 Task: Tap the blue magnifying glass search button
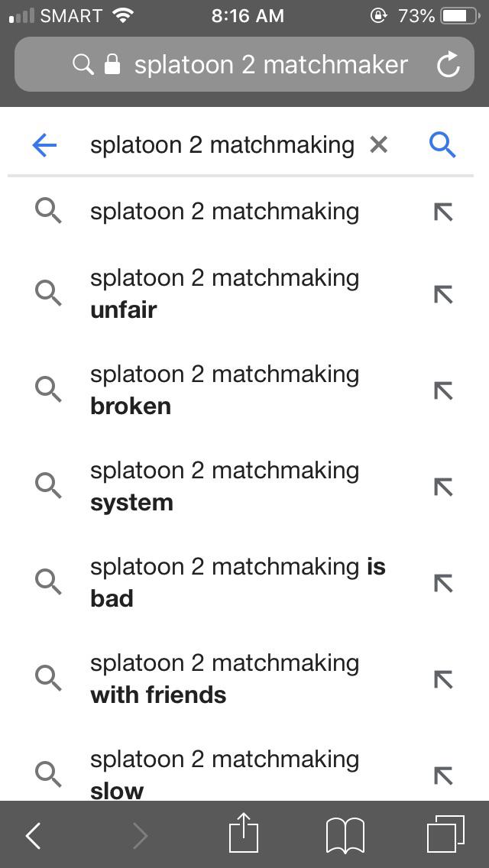click(x=442, y=144)
